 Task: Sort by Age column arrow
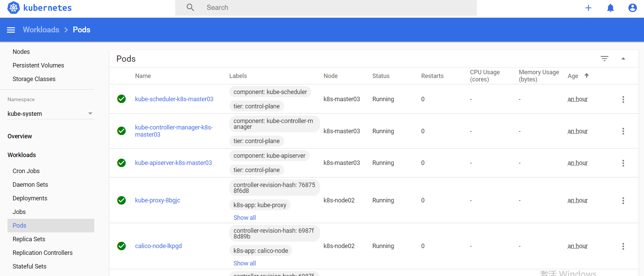click(x=587, y=76)
